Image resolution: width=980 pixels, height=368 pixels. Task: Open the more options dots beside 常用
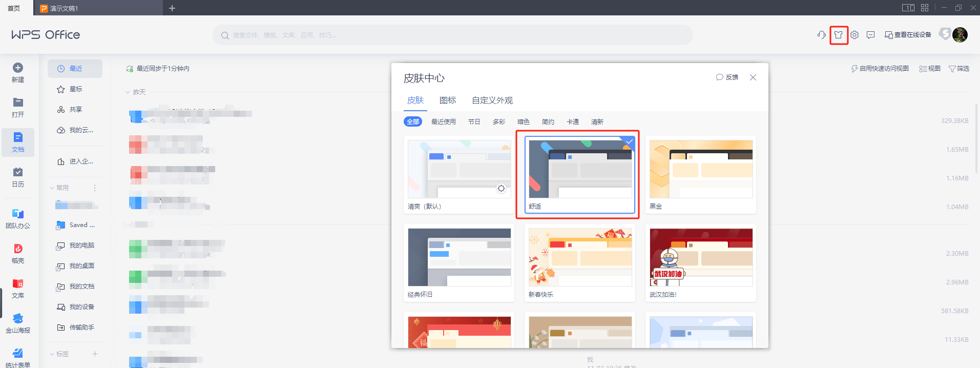(95, 188)
